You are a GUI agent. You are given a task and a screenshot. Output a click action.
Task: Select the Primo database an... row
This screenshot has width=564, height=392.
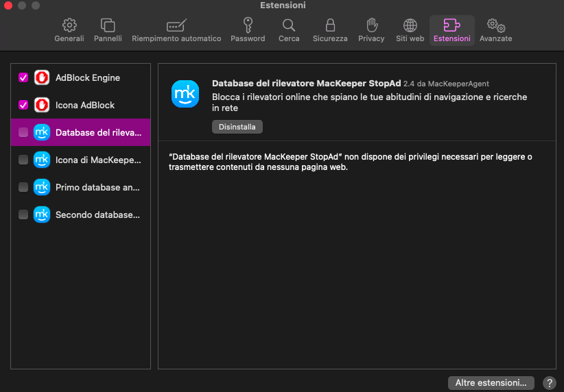click(80, 187)
